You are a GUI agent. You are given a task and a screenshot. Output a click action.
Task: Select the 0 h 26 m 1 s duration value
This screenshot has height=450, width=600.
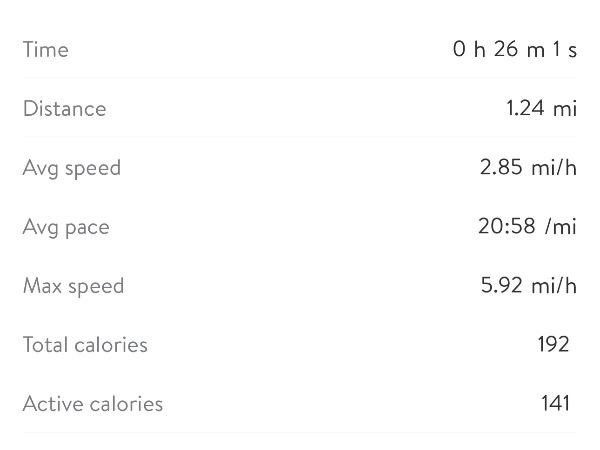514,49
